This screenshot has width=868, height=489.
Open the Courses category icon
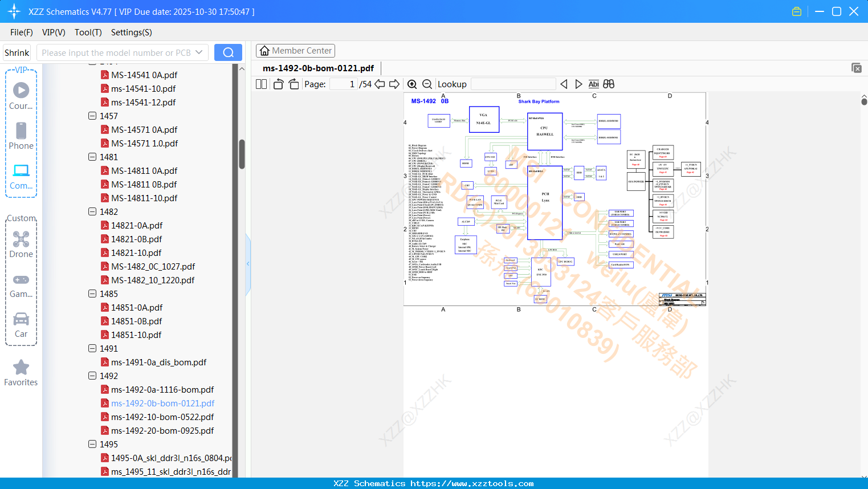(x=21, y=96)
